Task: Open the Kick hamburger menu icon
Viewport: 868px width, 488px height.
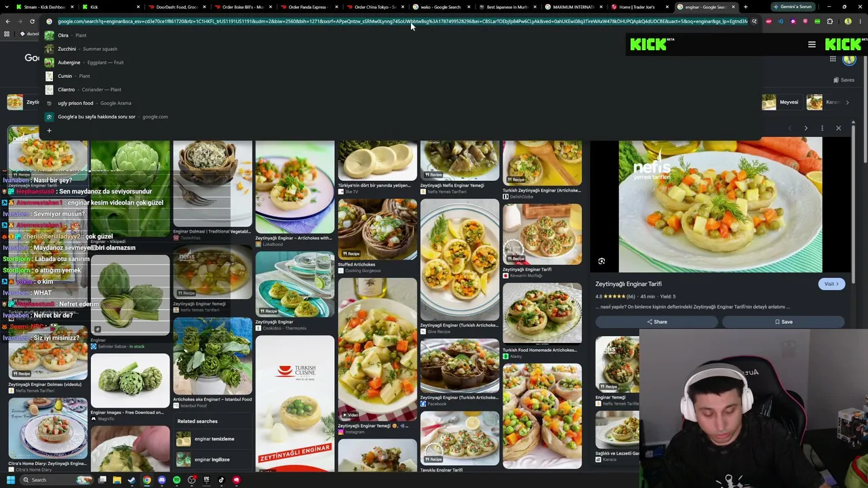Action: [812, 45]
